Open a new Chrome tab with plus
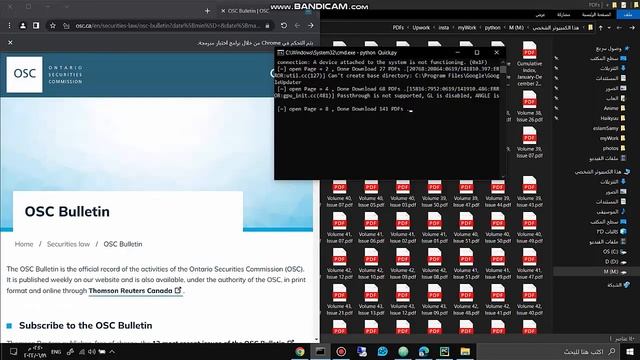The image size is (640, 360). tap(207, 11)
